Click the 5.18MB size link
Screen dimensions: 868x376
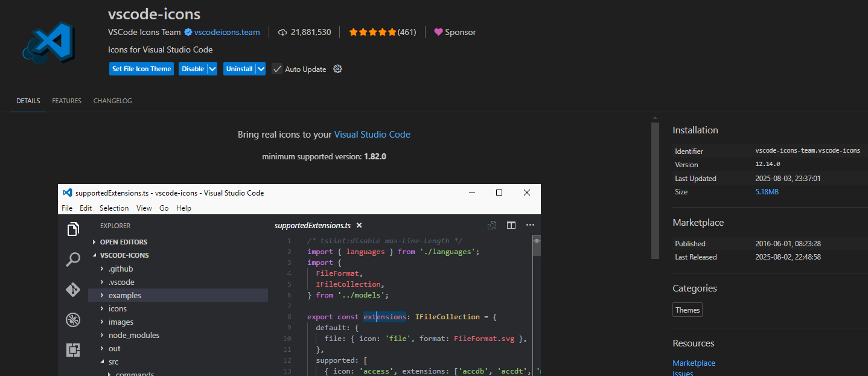pos(767,192)
